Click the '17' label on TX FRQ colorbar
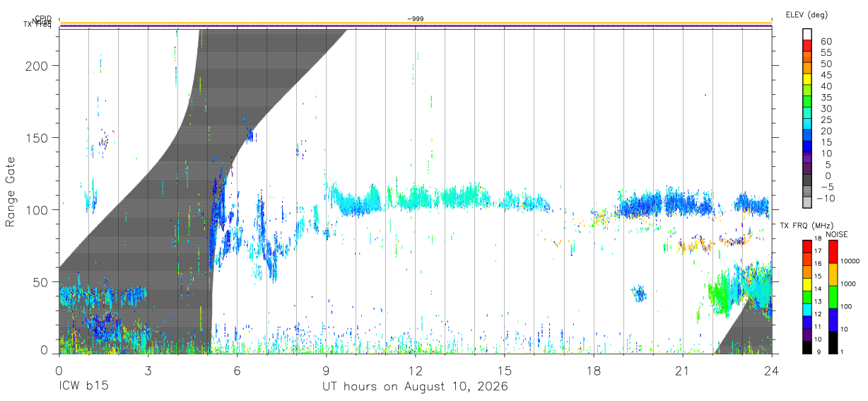The width and height of the screenshot is (868, 401). click(x=818, y=251)
